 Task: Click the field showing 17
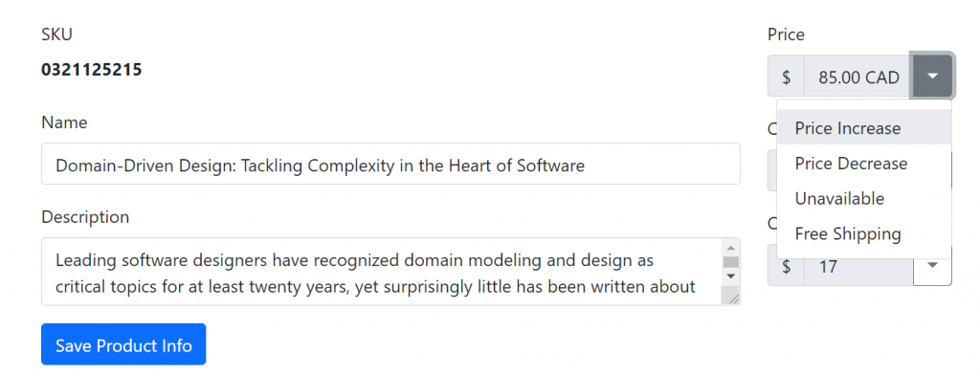click(x=858, y=267)
